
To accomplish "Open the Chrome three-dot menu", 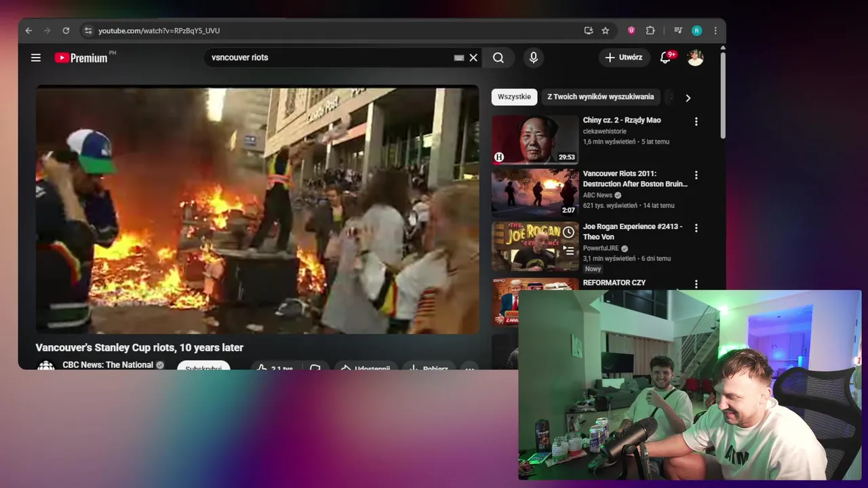I will pos(715,30).
